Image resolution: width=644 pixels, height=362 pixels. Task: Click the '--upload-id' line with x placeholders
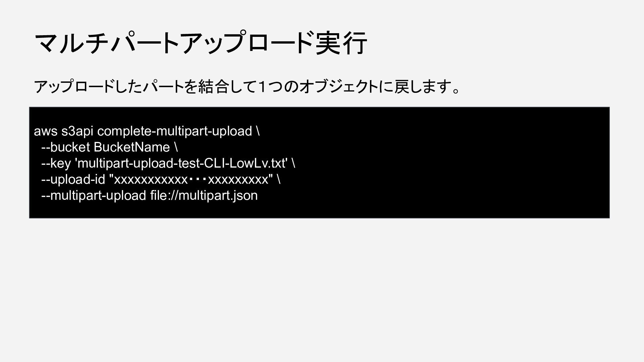coord(161,179)
